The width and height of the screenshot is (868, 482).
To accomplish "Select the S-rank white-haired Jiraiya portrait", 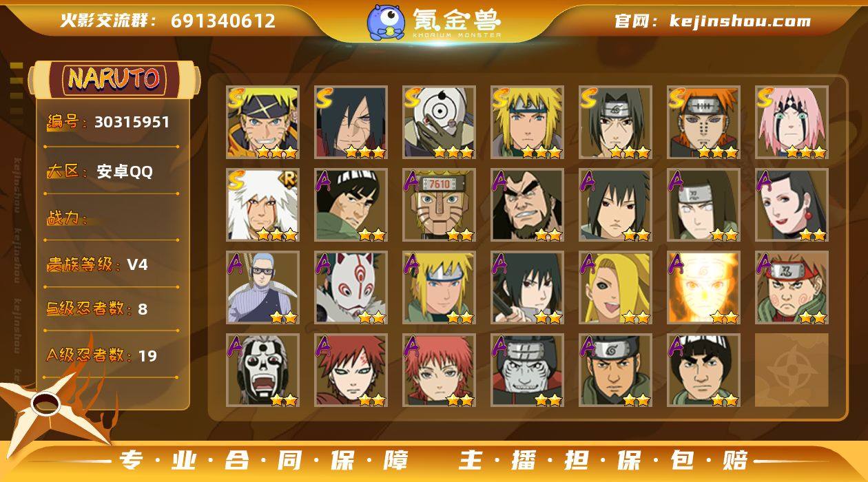I will coord(262,205).
